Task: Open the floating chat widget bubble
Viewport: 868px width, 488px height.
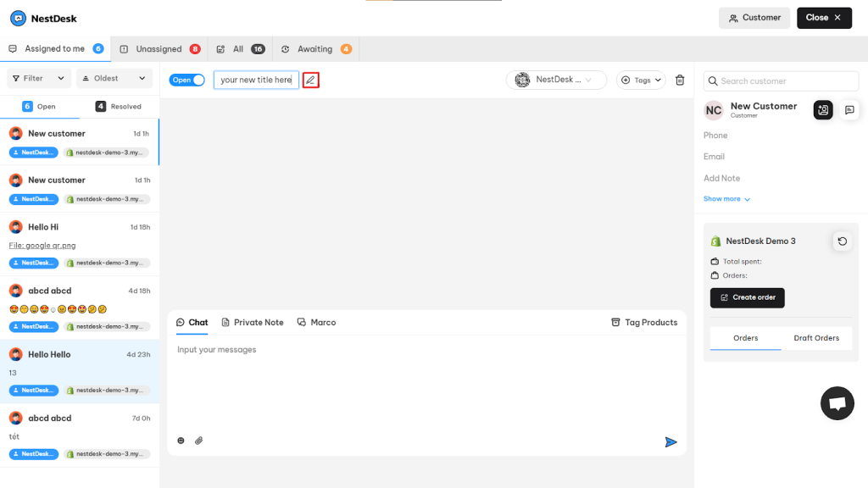Action: (837, 402)
